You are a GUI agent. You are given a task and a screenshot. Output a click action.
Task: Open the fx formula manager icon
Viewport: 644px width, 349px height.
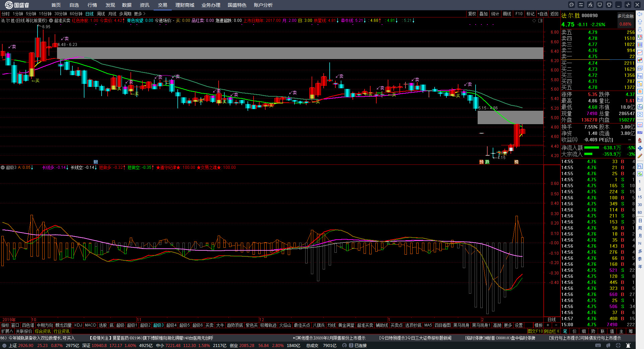click(590, 5)
